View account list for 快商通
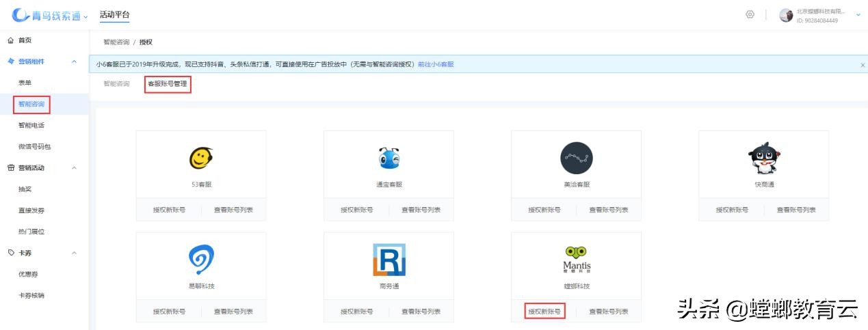The width and height of the screenshot is (868, 330). coord(796,210)
